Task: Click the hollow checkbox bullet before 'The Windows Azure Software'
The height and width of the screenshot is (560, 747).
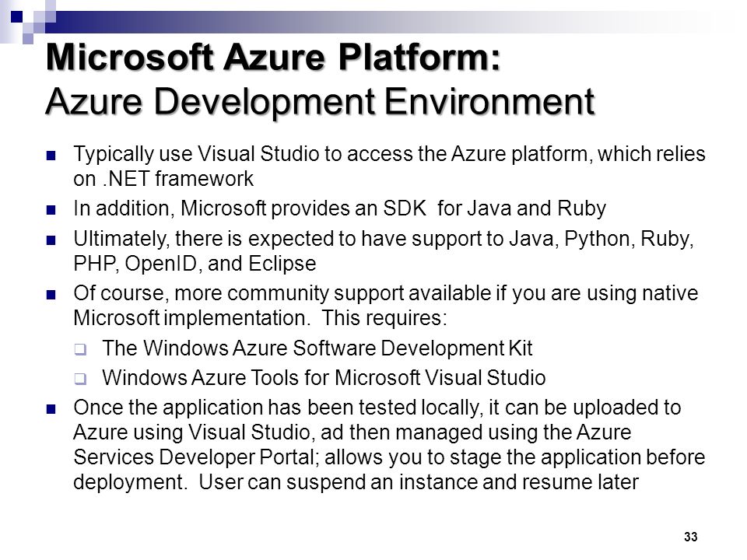Action: coord(80,349)
